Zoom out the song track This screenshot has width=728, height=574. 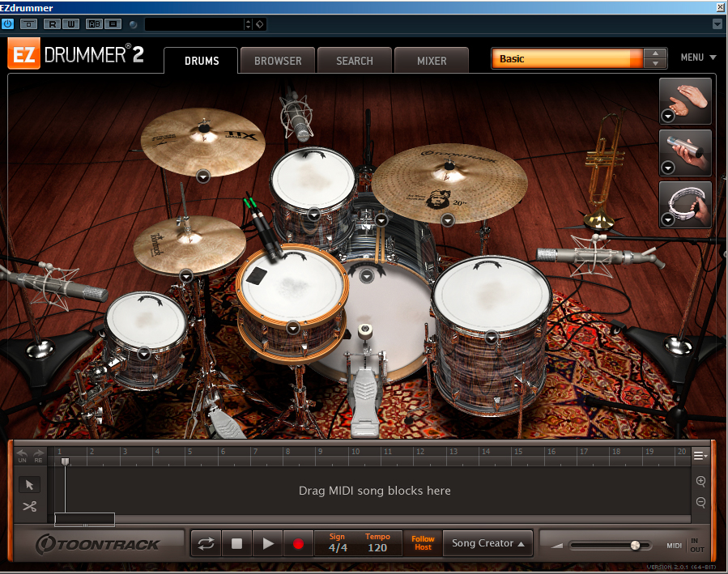(x=701, y=502)
